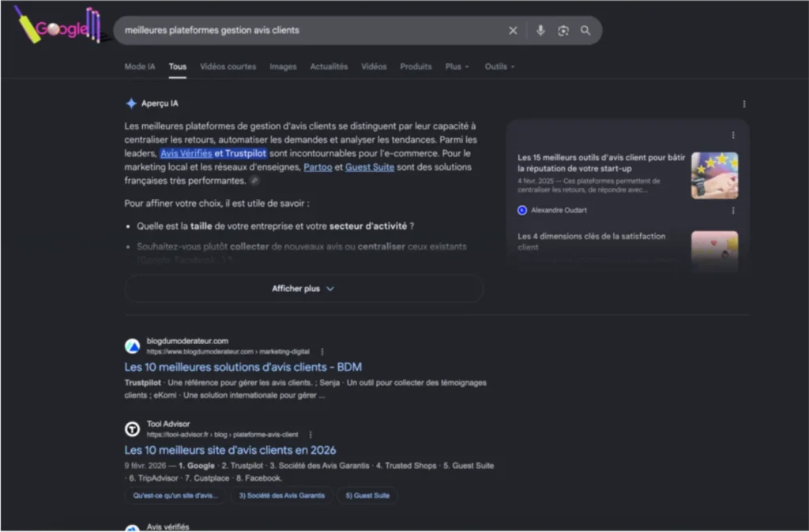Open three-dot options next to tool-advisor.fr URL
The image size is (809, 532).
point(310,435)
